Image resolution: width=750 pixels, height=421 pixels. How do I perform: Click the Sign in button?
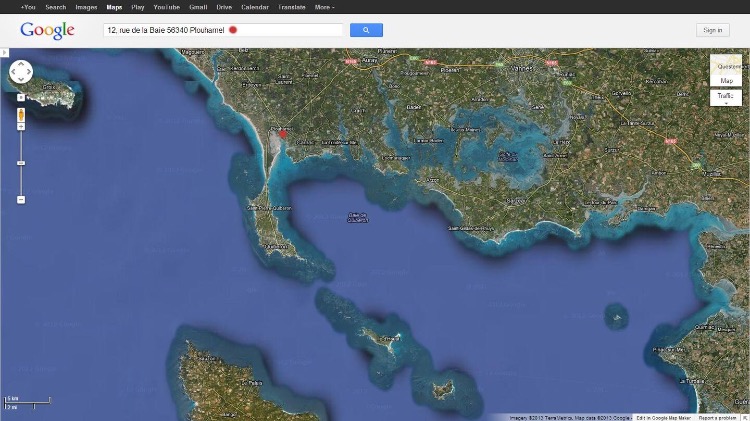pos(712,30)
